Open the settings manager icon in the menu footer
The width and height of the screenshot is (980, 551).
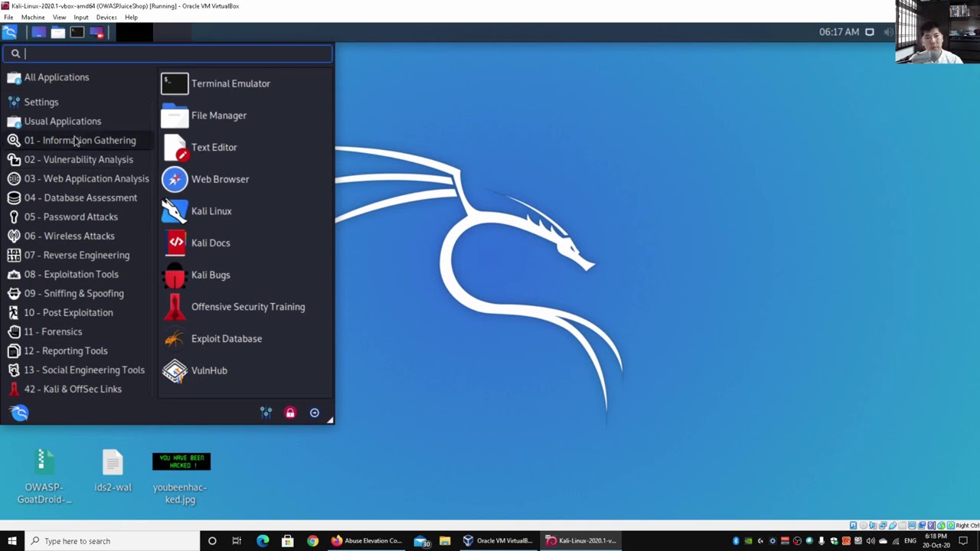point(266,413)
